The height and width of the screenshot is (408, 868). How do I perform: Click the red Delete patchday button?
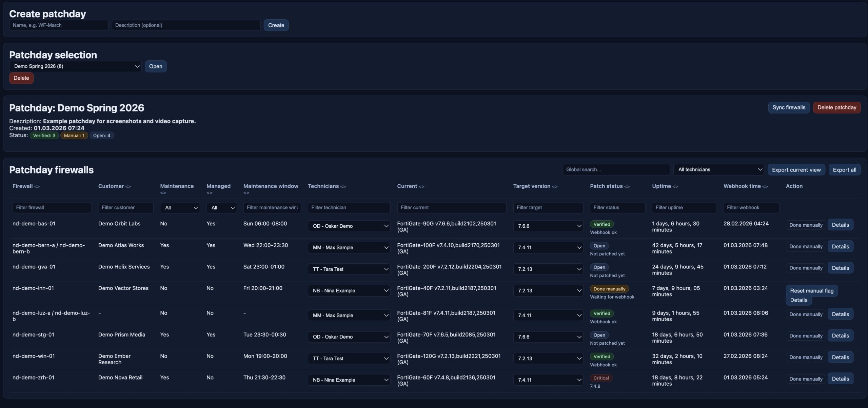tap(836, 107)
